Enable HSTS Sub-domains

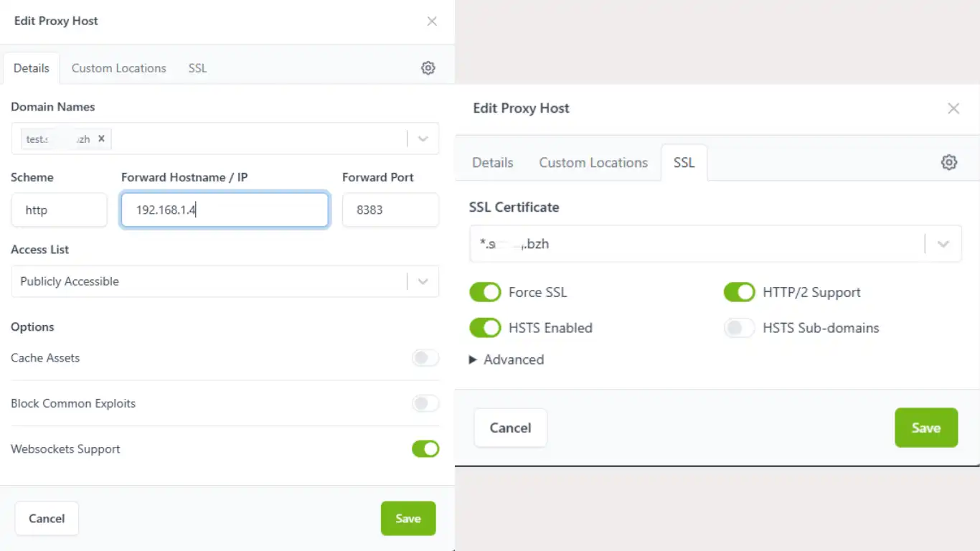[739, 328]
